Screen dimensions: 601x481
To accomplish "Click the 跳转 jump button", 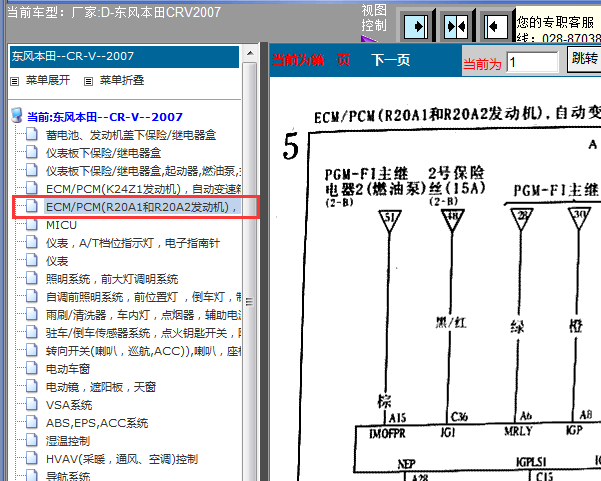I will pos(584,59).
